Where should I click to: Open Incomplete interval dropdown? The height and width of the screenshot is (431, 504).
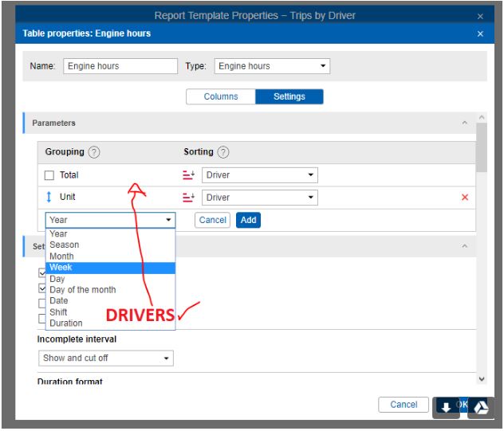[105, 359]
